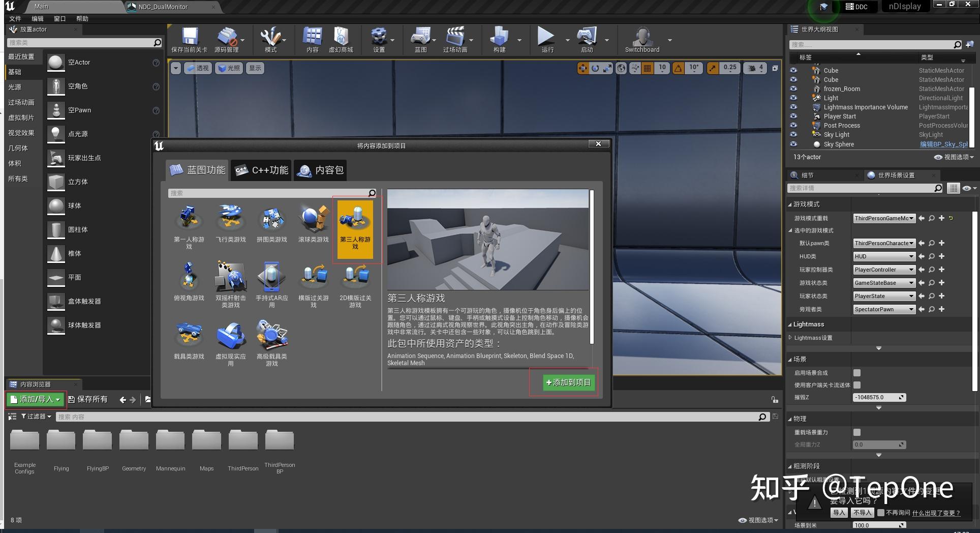
Task: Toggle visibility of the Sky Light actor
Action: pos(793,134)
